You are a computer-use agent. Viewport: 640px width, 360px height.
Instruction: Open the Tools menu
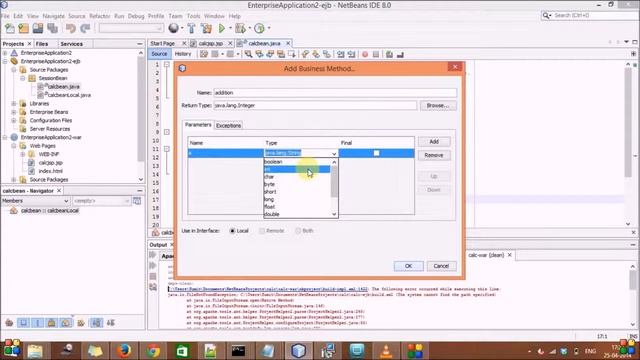tap(193, 16)
